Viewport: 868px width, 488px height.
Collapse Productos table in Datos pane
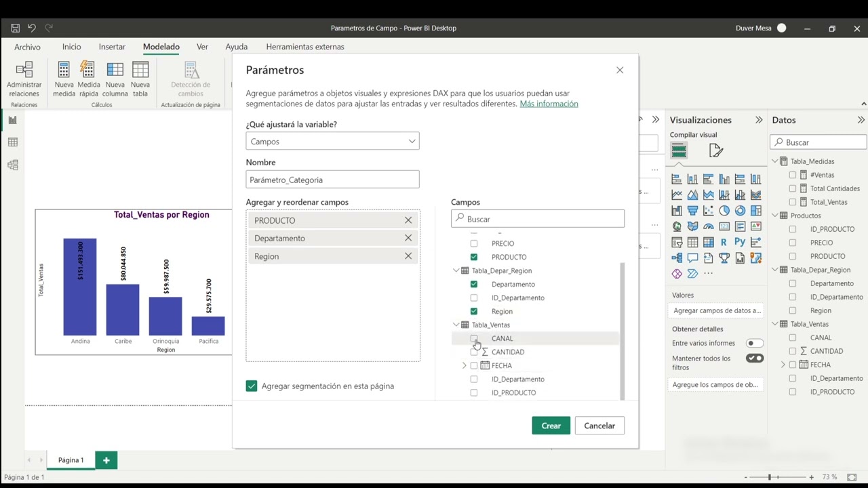tap(775, 216)
